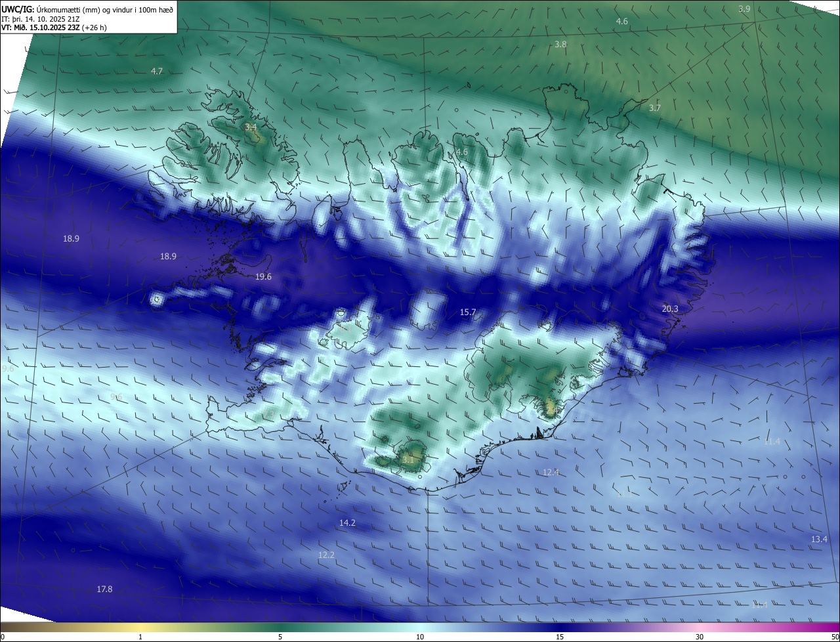Click the 30 tick label on the color scale
This screenshot has height=642, width=840.
tap(700, 637)
